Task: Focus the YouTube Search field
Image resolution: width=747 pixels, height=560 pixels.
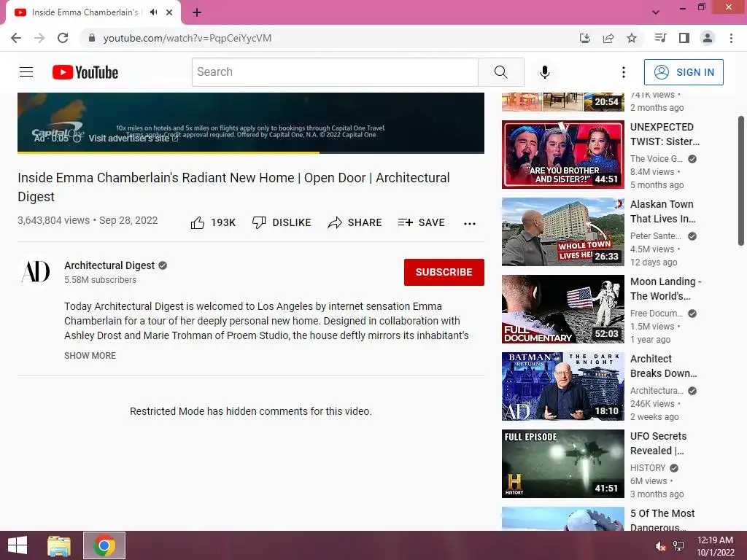Action: tap(335, 72)
